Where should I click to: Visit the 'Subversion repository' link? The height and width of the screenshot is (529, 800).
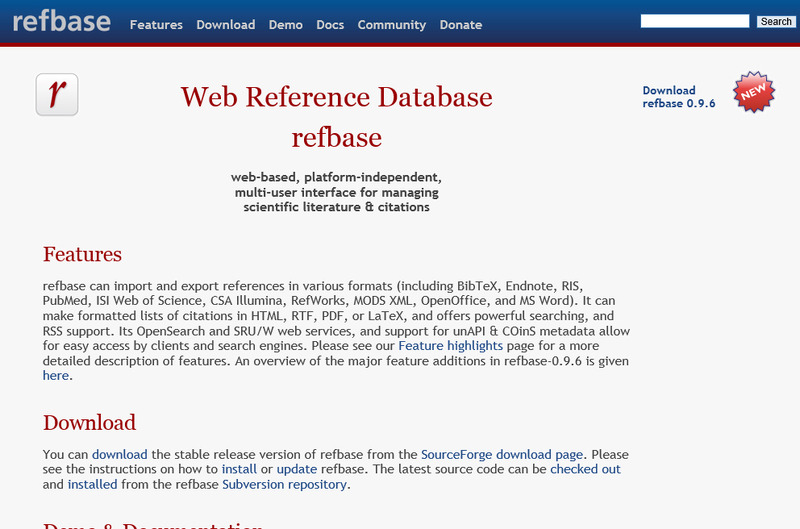[x=284, y=484]
